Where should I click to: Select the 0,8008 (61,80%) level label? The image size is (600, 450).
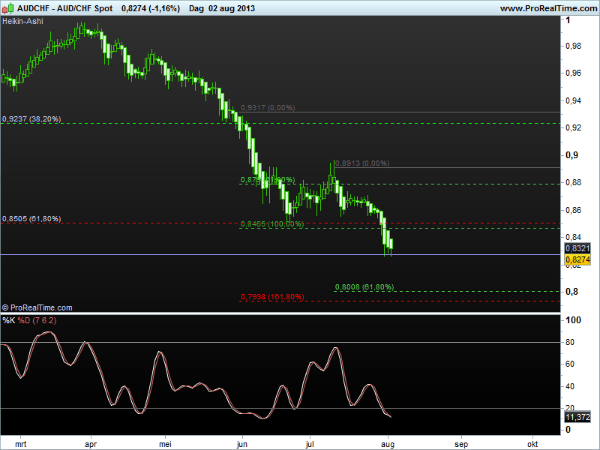click(x=364, y=287)
